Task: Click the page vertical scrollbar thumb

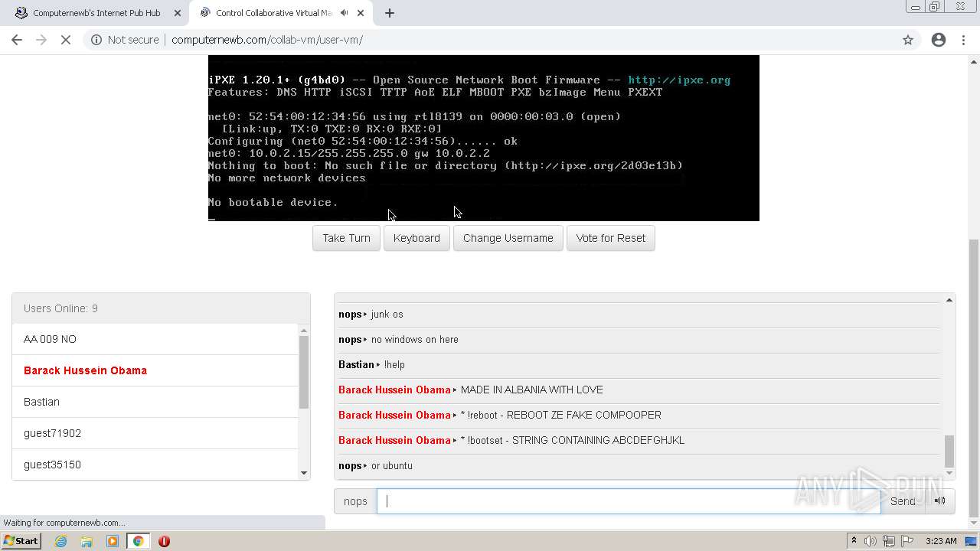Action: (974, 377)
